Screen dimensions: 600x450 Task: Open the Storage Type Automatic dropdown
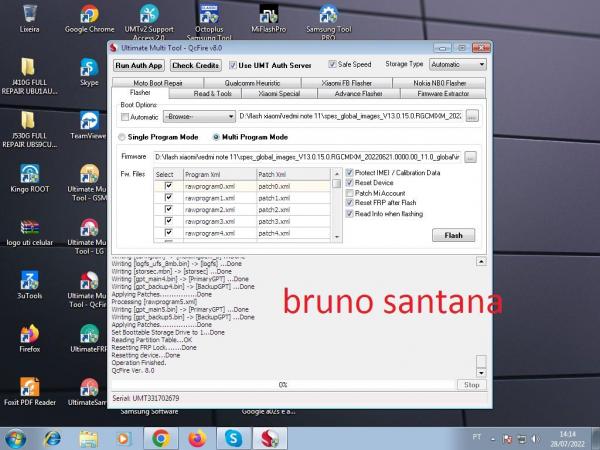[458, 64]
